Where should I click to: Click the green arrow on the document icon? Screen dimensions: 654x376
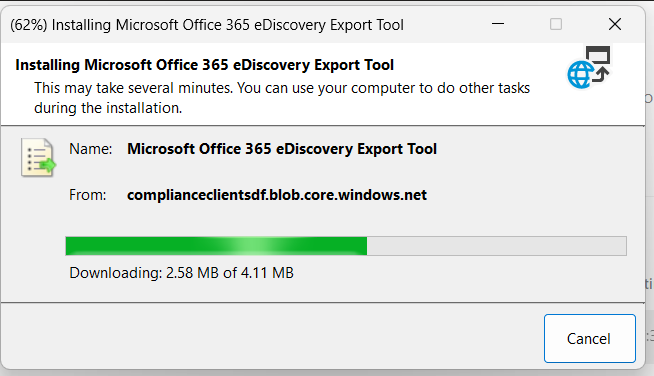click(x=48, y=165)
